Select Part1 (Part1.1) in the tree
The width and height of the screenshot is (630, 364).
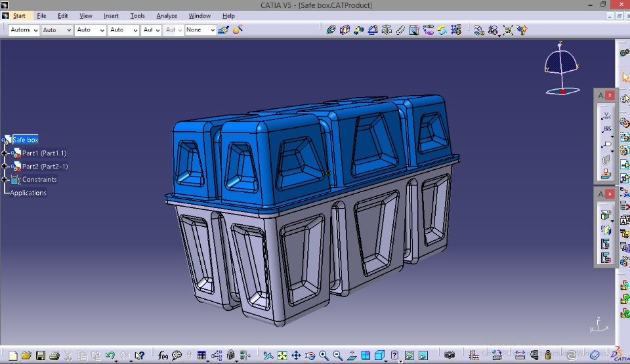[x=44, y=153]
